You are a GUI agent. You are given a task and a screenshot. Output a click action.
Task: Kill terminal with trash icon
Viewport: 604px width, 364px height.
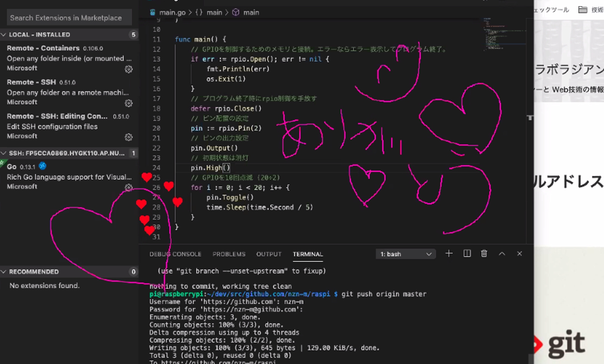click(484, 253)
